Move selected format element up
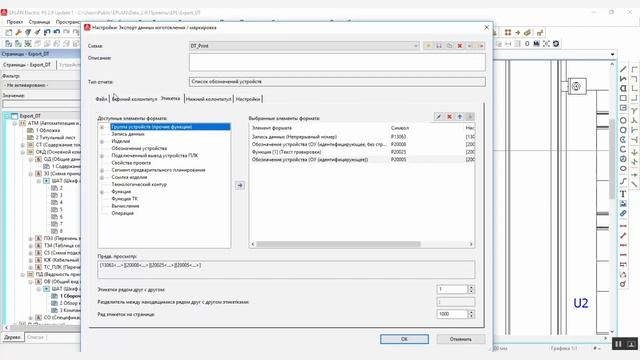Image resolution: width=640 pixels, height=360 pixels. 460,117
